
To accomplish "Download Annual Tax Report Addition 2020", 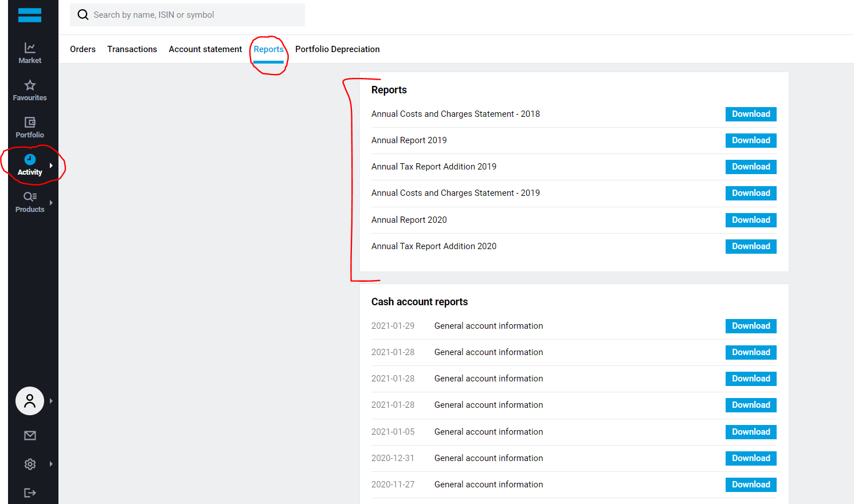I will pyautogui.click(x=751, y=246).
